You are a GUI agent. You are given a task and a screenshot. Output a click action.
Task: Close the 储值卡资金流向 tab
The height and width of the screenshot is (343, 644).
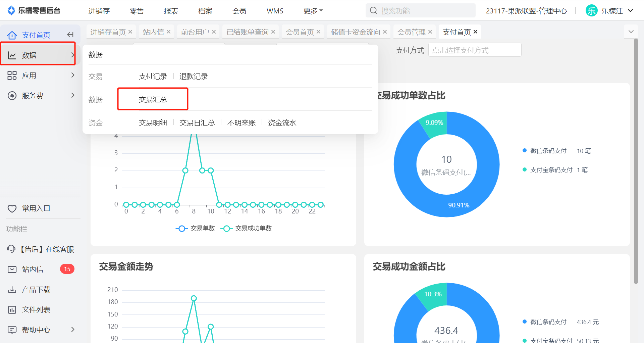(x=385, y=32)
